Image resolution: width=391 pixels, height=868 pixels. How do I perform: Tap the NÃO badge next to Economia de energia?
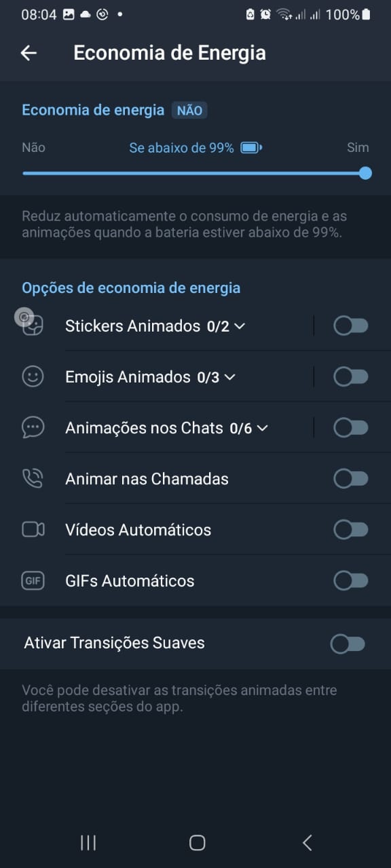point(189,111)
